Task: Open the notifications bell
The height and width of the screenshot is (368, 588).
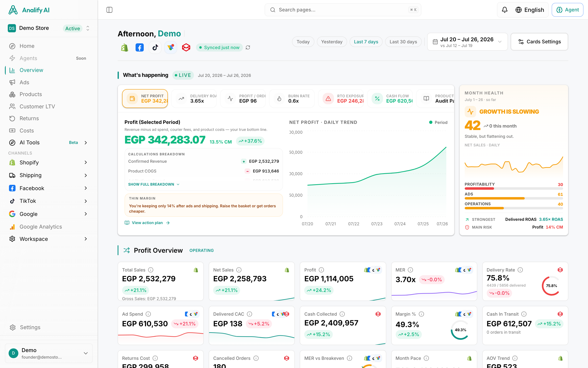Action: 505,10
